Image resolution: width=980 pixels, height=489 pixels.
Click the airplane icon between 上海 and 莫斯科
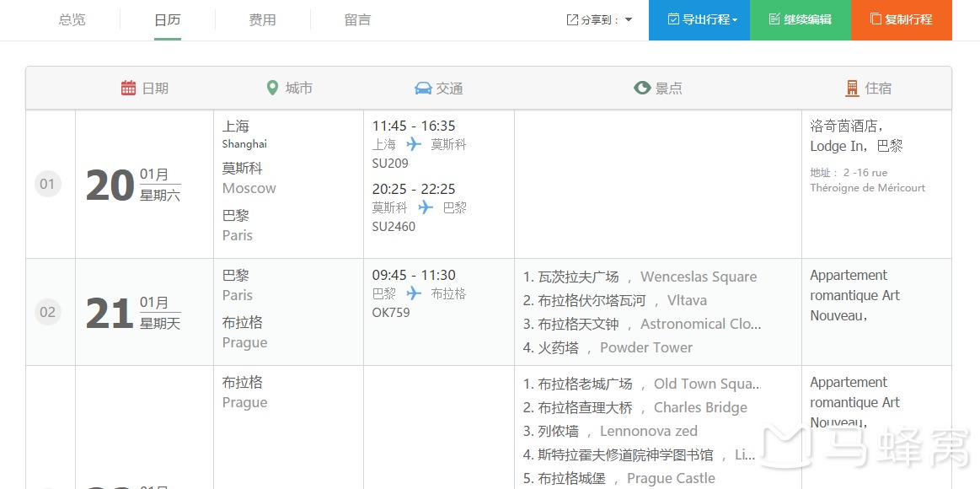click(414, 144)
